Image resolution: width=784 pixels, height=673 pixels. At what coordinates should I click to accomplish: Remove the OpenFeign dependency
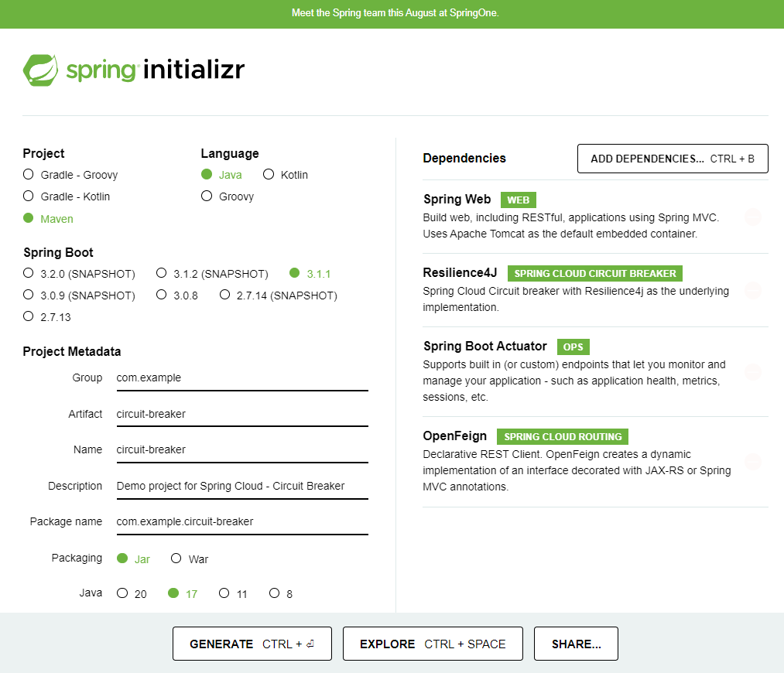(x=752, y=462)
